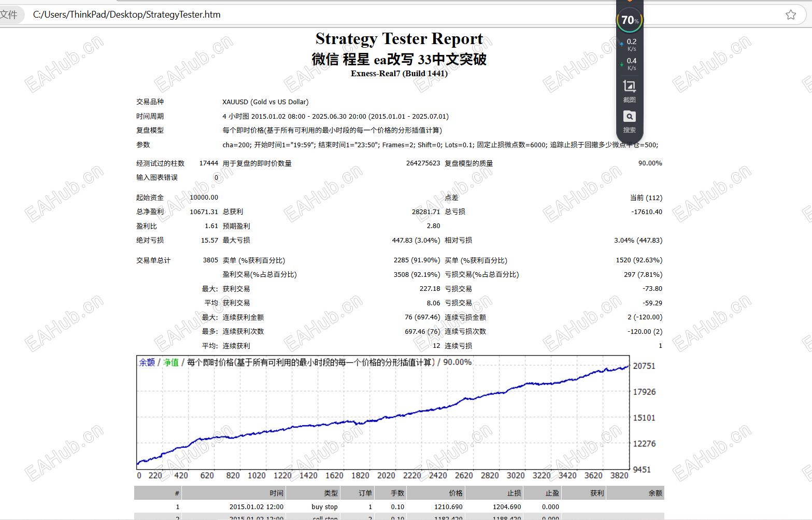Click the spread value 当前 (112)
This screenshot has height=520, width=812.
[x=646, y=198]
